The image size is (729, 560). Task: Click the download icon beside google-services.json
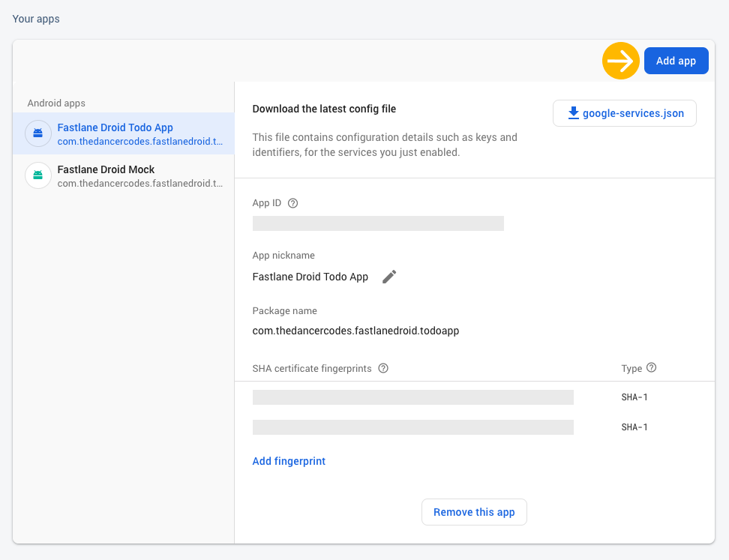click(574, 113)
